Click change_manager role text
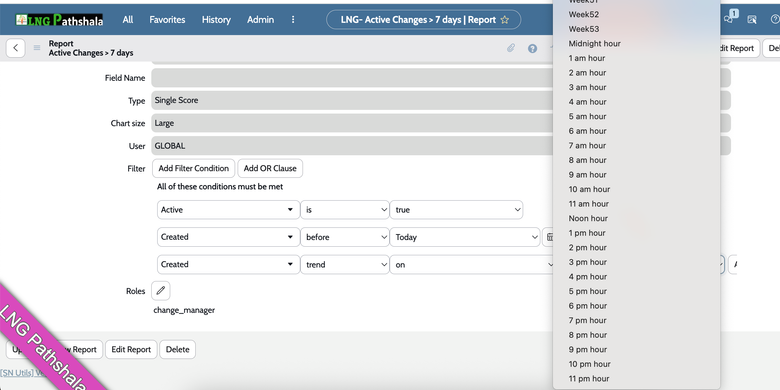 (184, 310)
